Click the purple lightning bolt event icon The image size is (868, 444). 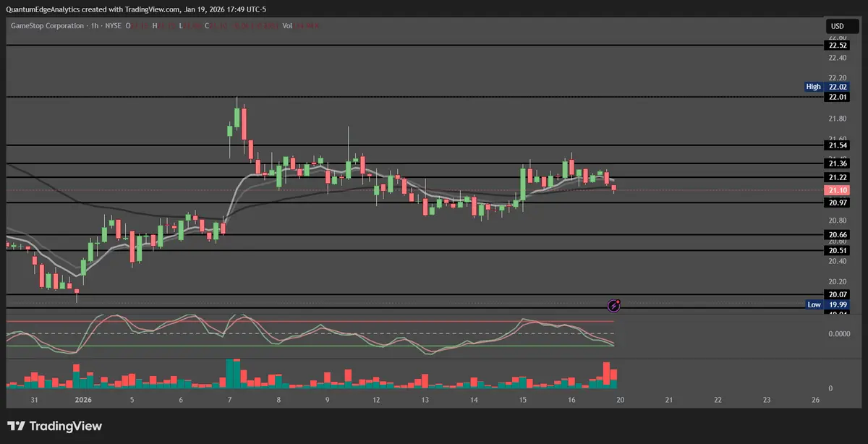[614, 305]
